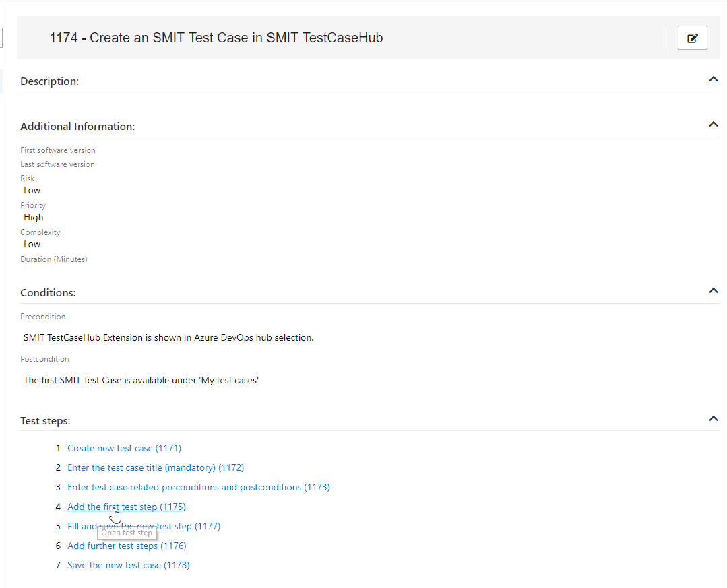Select the test case title '1174 - Create an SMIT Test Case'
The width and height of the screenshot is (727, 588).
coord(216,38)
